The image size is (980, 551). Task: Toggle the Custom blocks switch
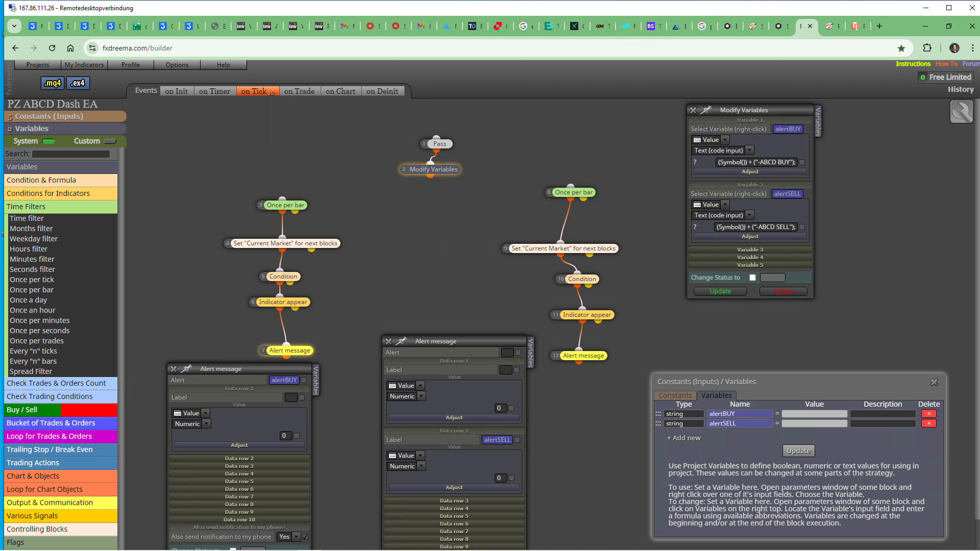pyautogui.click(x=110, y=141)
